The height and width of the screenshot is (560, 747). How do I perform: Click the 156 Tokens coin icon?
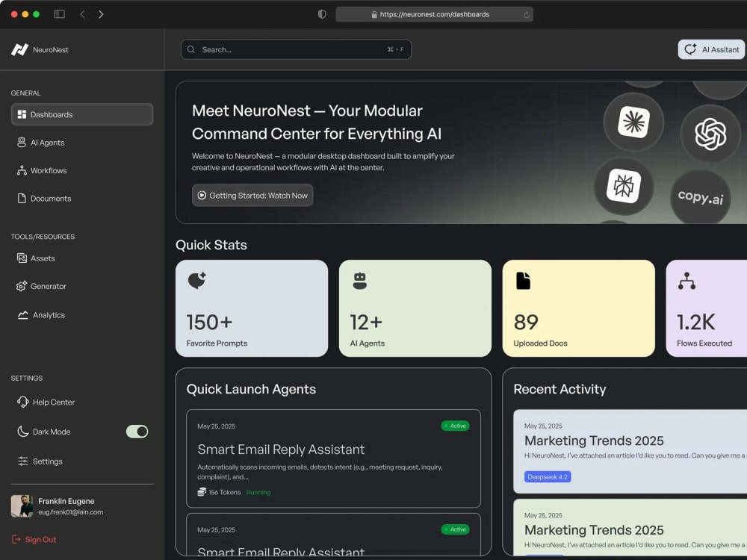tap(202, 492)
